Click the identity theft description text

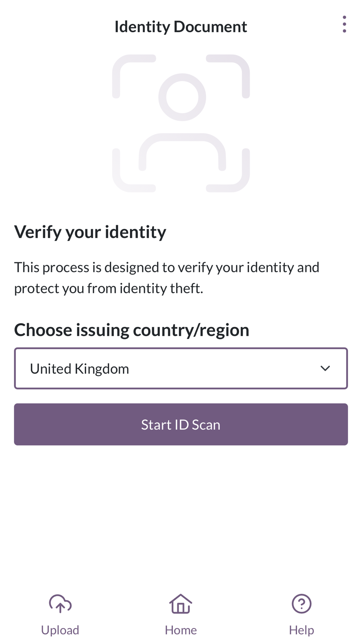tap(167, 278)
